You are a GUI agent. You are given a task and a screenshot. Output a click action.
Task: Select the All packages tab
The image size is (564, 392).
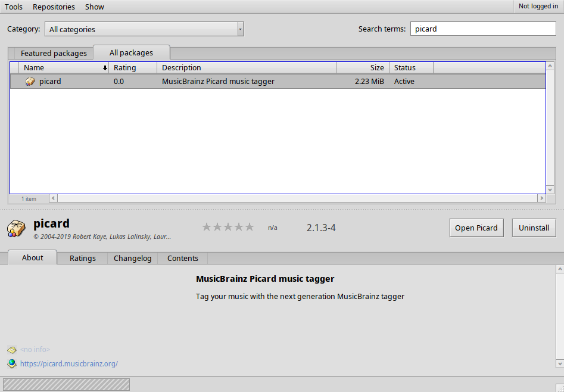[131, 52]
